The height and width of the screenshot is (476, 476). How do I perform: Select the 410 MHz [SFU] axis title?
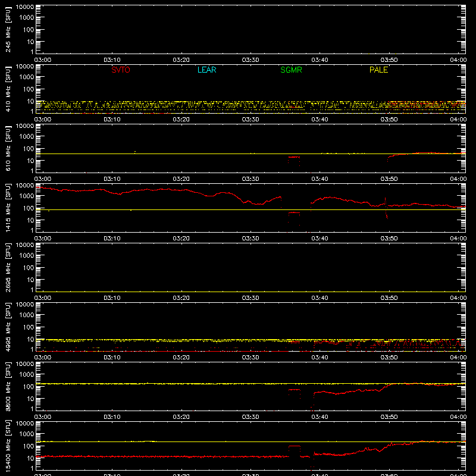tap(8, 89)
